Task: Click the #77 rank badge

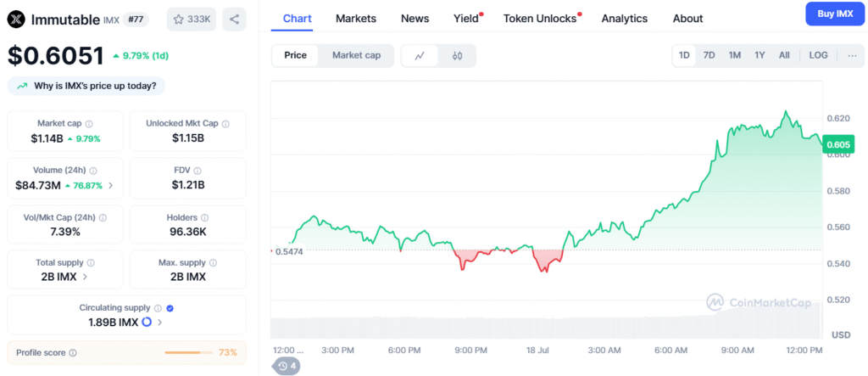Action: [x=136, y=20]
